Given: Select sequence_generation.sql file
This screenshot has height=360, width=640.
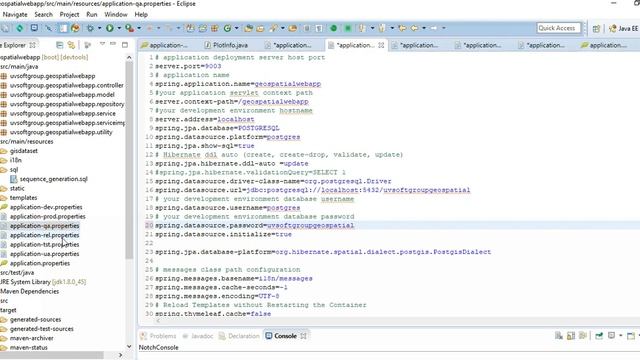Looking at the screenshot, I should 53,179.
